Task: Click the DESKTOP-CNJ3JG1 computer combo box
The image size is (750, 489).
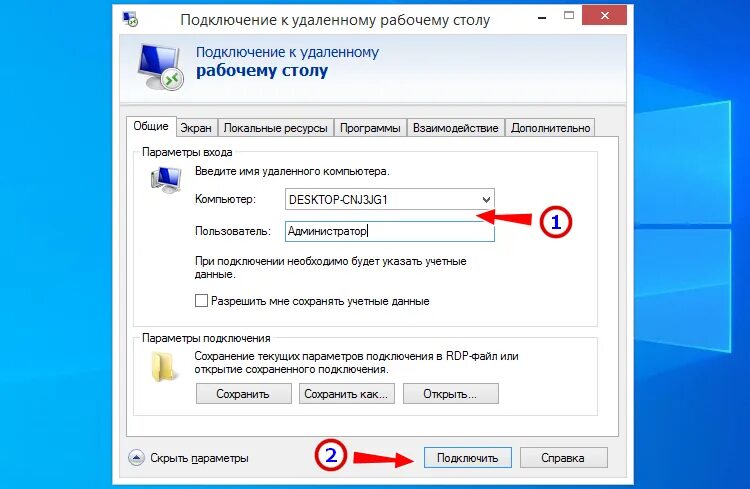Action: (389, 200)
